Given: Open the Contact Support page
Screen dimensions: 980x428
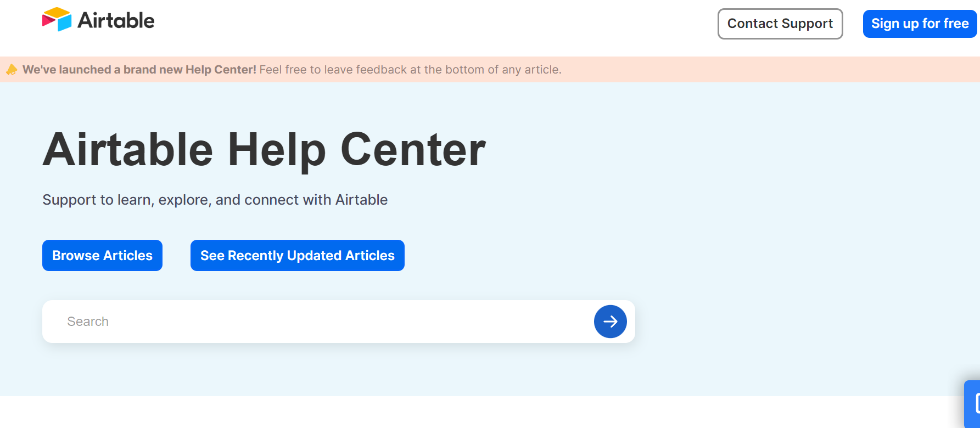Looking at the screenshot, I should [780, 24].
